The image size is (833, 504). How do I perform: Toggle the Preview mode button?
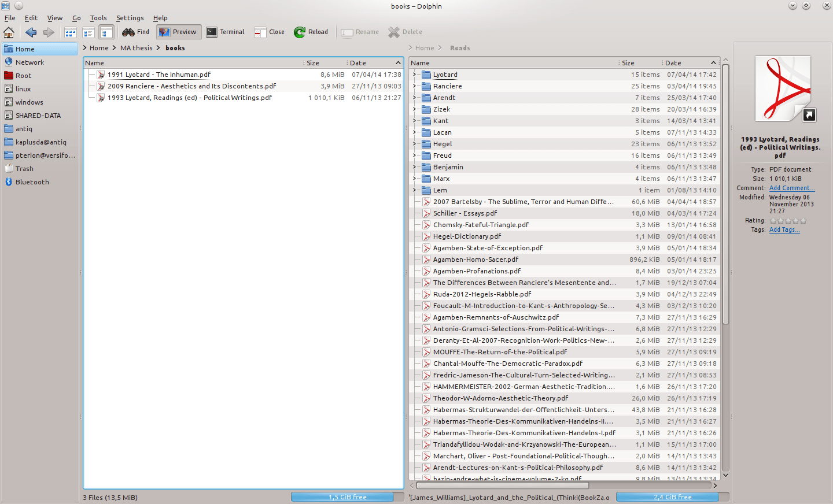tap(178, 32)
